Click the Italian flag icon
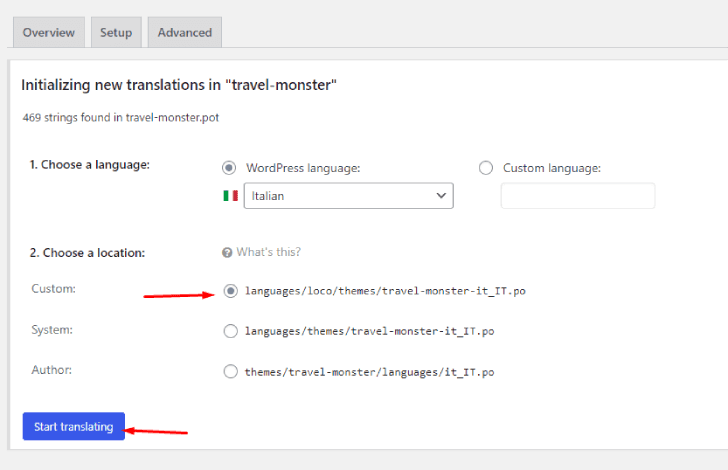 coord(230,196)
